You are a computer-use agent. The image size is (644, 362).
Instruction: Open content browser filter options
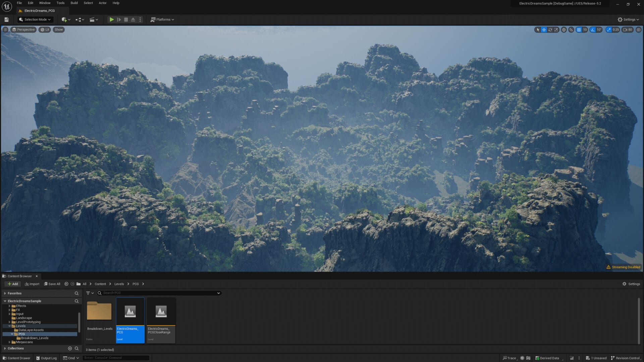(90, 293)
